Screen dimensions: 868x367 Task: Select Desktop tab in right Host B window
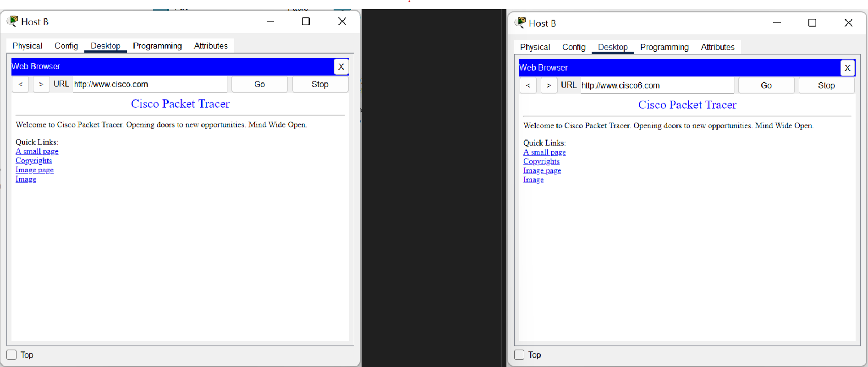pos(613,47)
